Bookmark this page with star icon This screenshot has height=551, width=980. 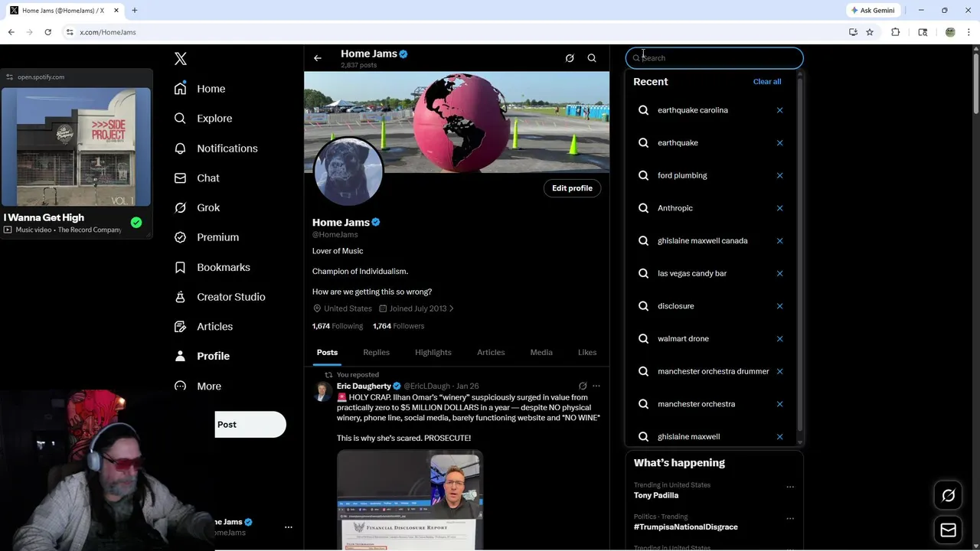(x=870, y=32)
